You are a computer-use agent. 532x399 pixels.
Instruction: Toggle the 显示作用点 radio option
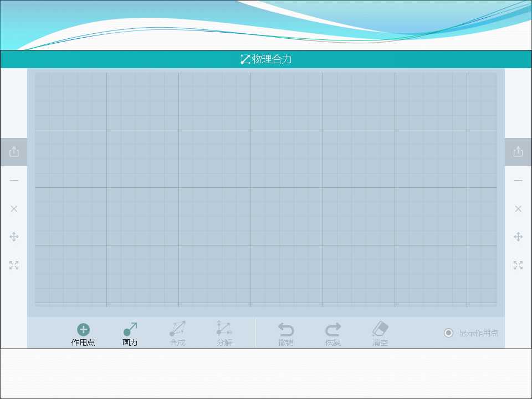pos(471,333)
